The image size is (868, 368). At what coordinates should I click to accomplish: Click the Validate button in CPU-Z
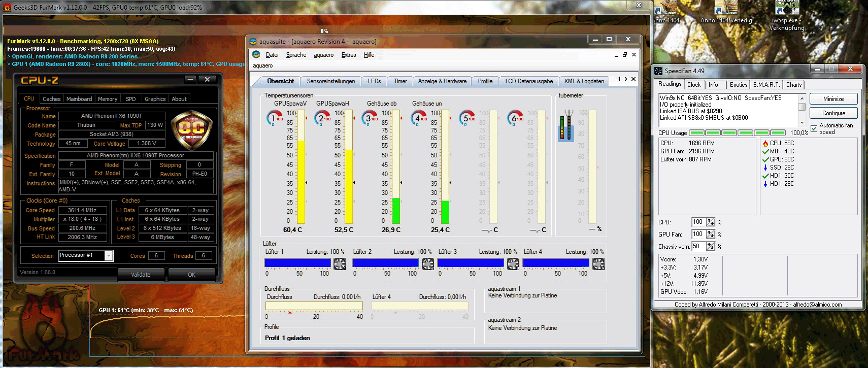pyautogui.click(x=141, y=275)
